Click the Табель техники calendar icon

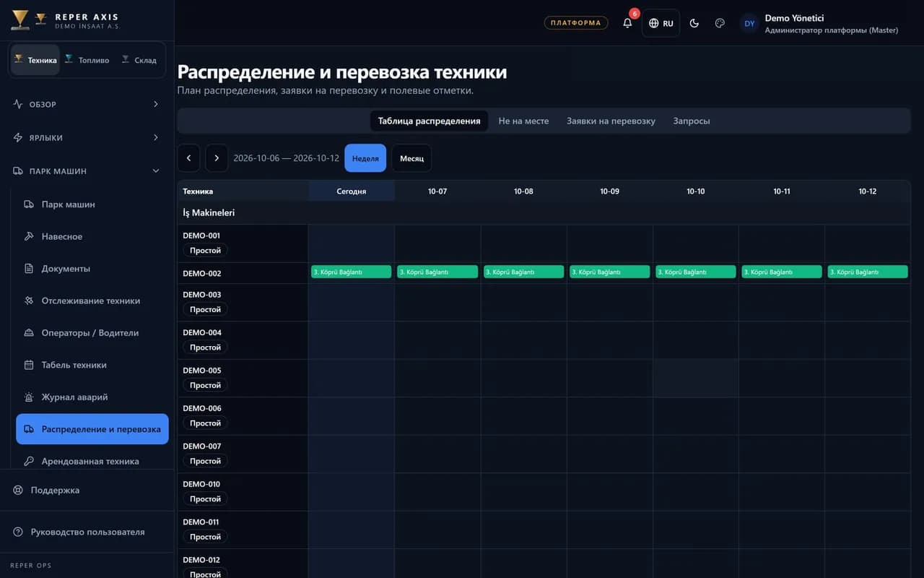click(29, 365)
